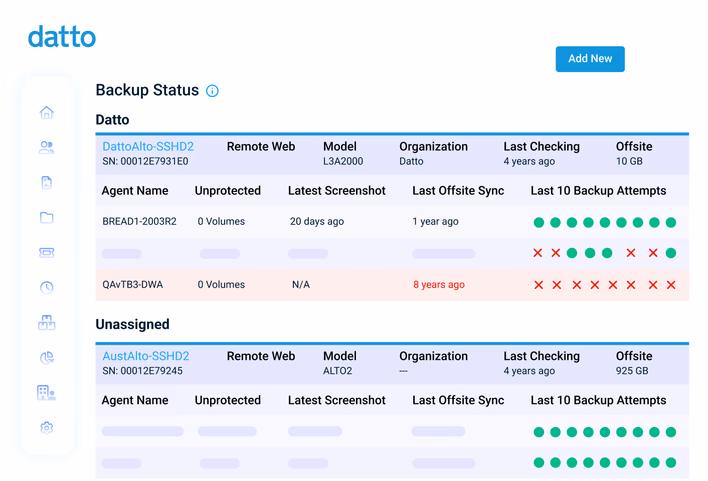Click the datto logo

62,37
